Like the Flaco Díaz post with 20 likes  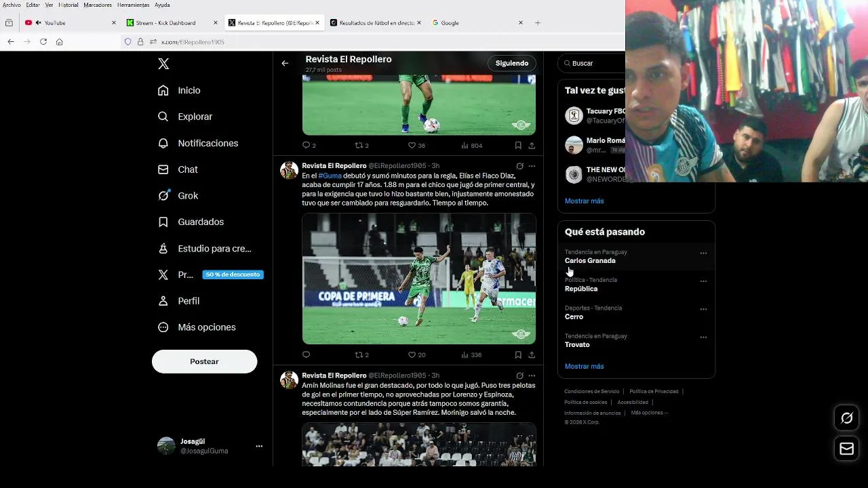coord(416,354)
